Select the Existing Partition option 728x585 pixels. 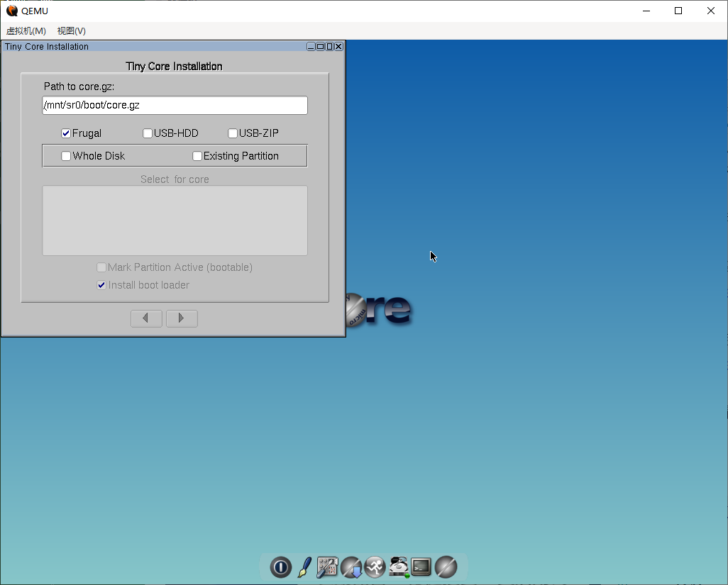tap(197, 156)
